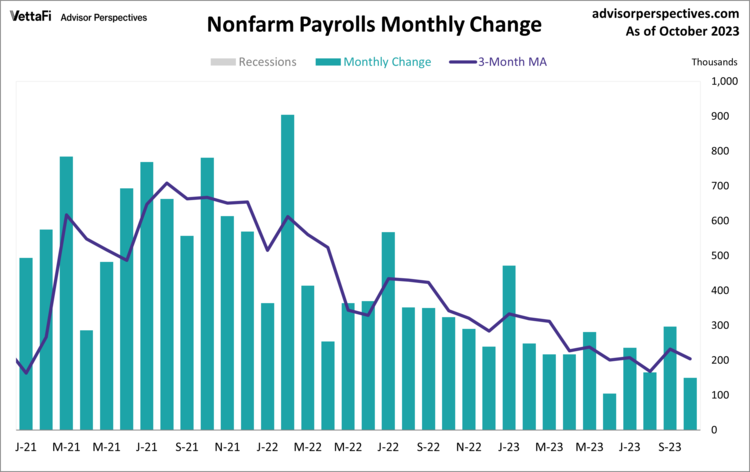750x472 pixels.
Task: Click the 3-Month MA legend line marker
Action: [x=458, y=62]
